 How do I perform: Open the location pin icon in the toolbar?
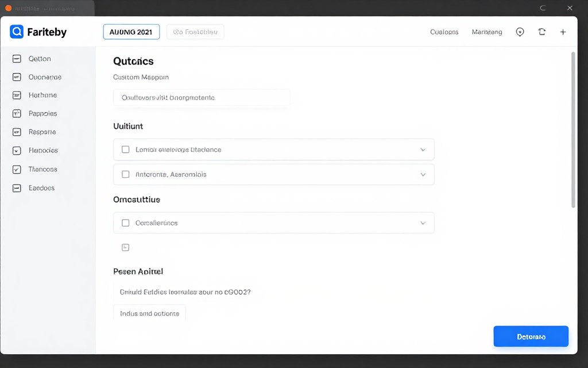[x=520, y=32]
